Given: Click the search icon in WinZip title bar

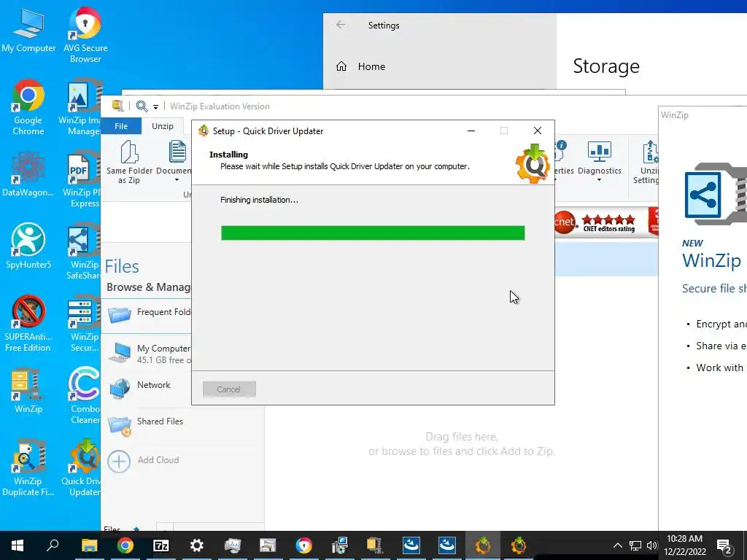Looking at the screenshot, I should tap(142, 106).
